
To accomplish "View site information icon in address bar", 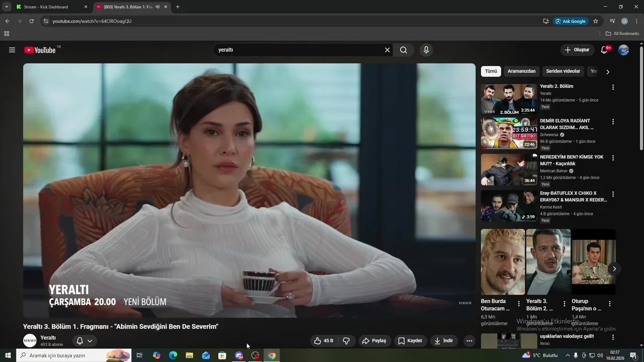I will [x=46, y=21].
